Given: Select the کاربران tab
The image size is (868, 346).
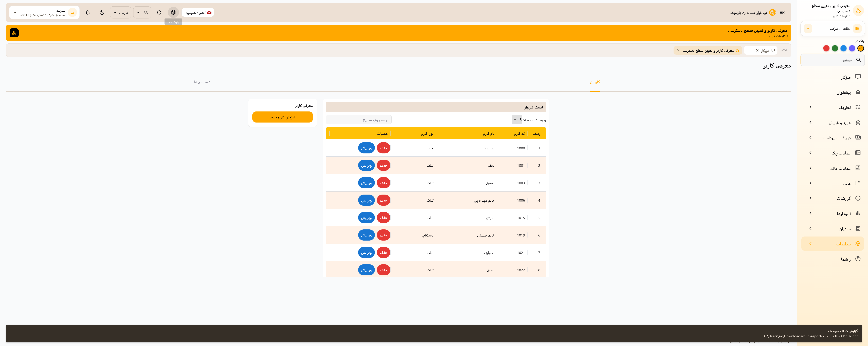Looking at the screenshot, I should pyautogui.click(x=595, y=82).
